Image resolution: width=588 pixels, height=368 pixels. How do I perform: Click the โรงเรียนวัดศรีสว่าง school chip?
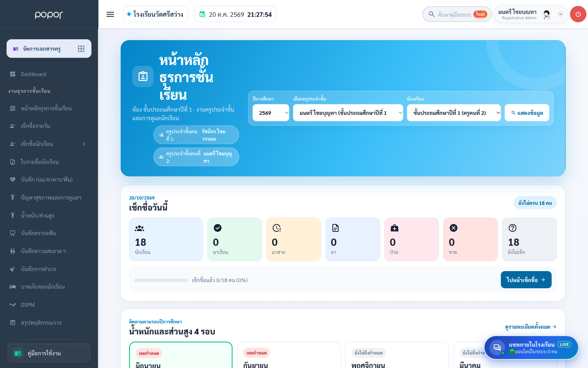coord(155,14)
